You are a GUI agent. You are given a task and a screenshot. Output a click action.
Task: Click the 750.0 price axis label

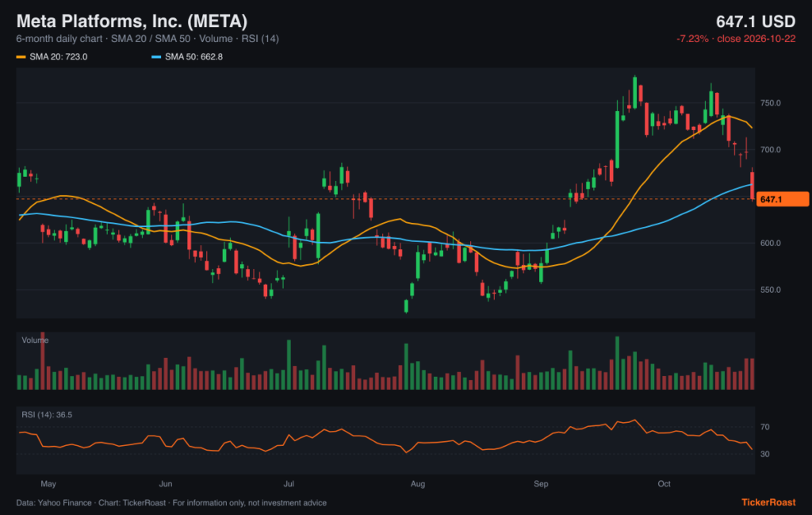pos(771,103)
